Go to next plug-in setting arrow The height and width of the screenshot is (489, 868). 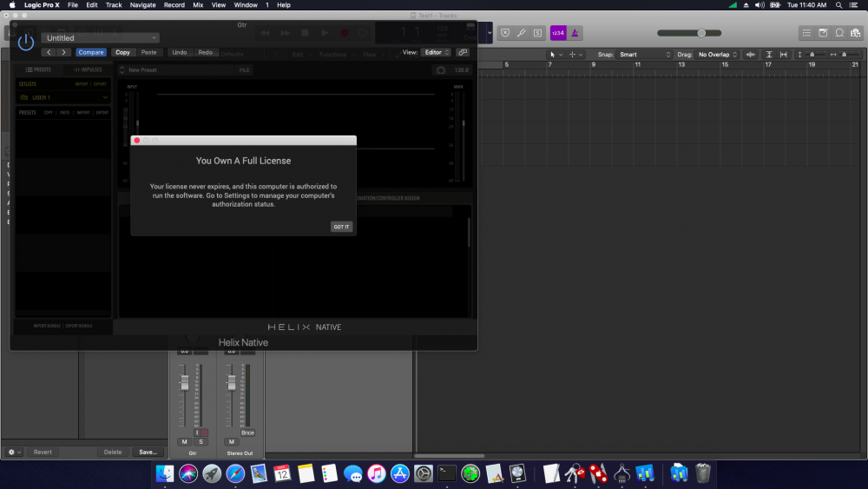63,52
